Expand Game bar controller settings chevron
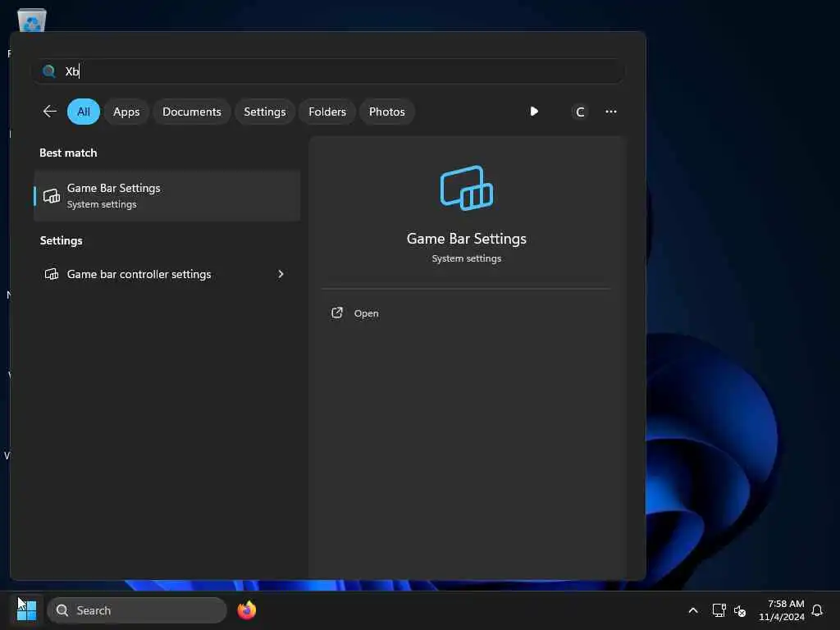Image resolution: width=840 pixels, height=630 pixels. [x=281, y=274]
